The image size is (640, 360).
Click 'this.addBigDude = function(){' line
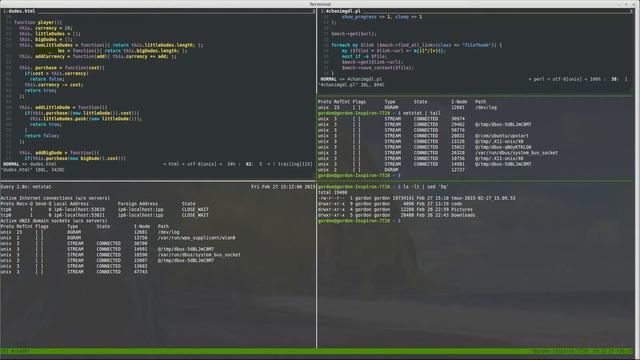[59, 153]
